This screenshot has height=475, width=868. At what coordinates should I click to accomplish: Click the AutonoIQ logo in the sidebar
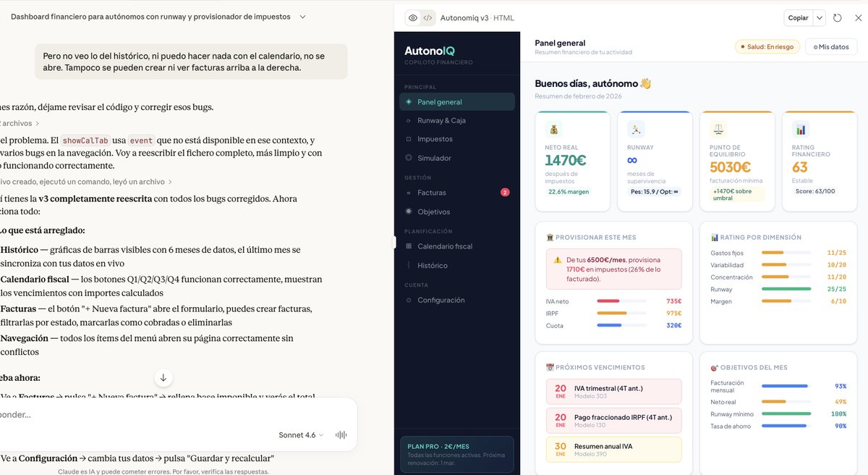430,51
